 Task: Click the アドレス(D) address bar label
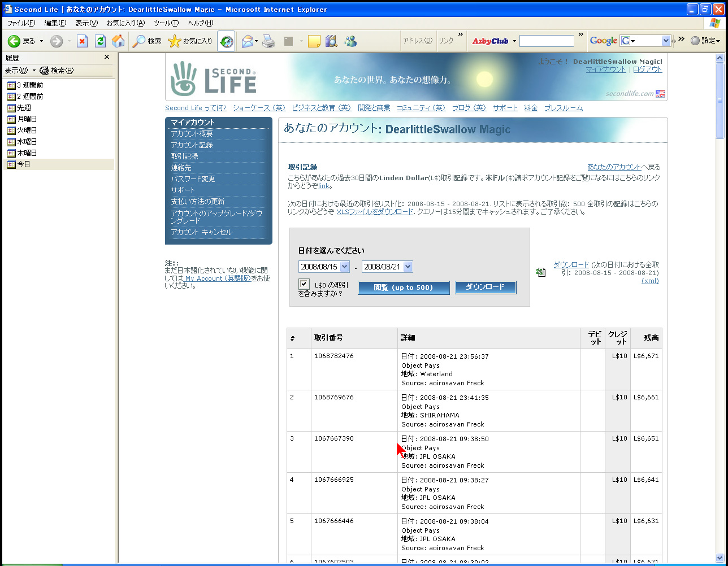tap(417, 41)
